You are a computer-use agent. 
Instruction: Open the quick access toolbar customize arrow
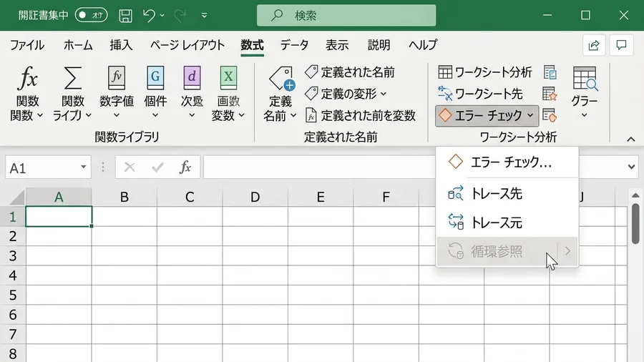204,16
